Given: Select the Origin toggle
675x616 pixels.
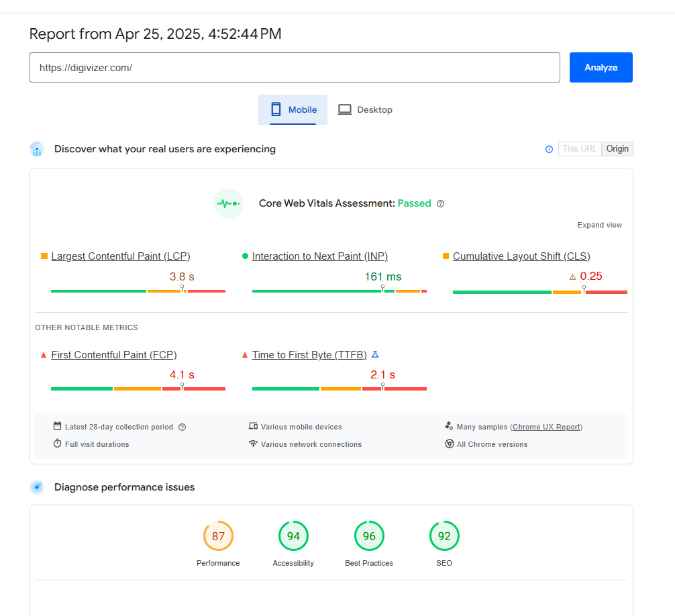Looking at the screenshot, I should coord(617,149).
